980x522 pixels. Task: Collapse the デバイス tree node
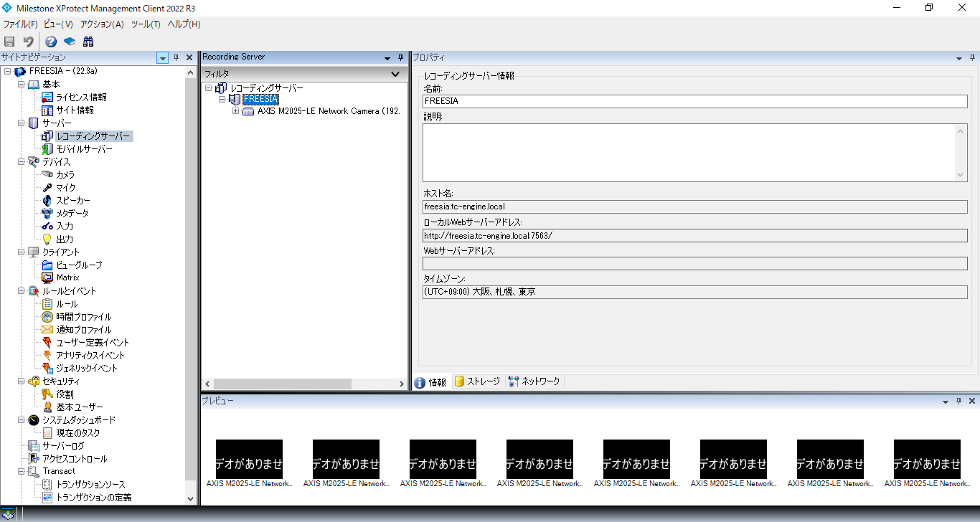click(x=22, y=162)
